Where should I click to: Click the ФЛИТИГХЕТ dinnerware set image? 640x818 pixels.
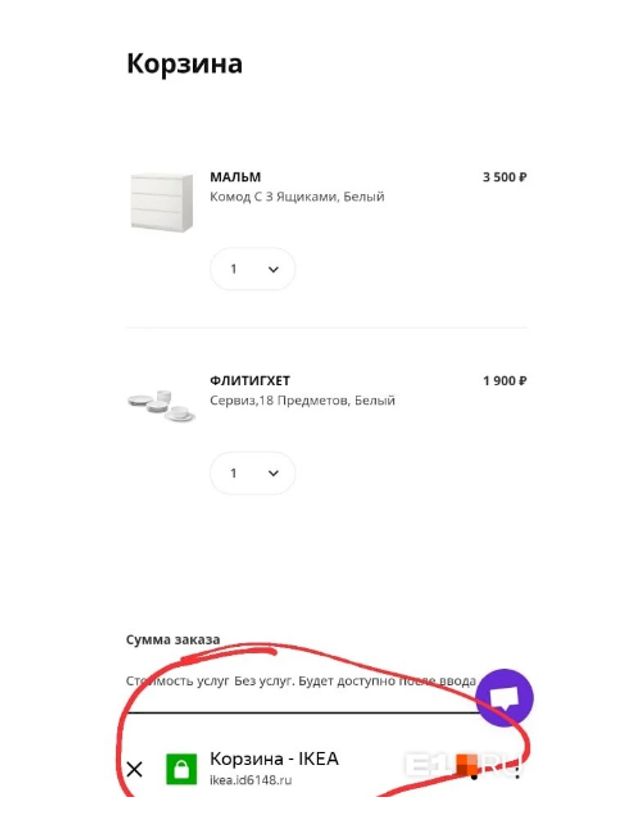click(x=160, y=403)
